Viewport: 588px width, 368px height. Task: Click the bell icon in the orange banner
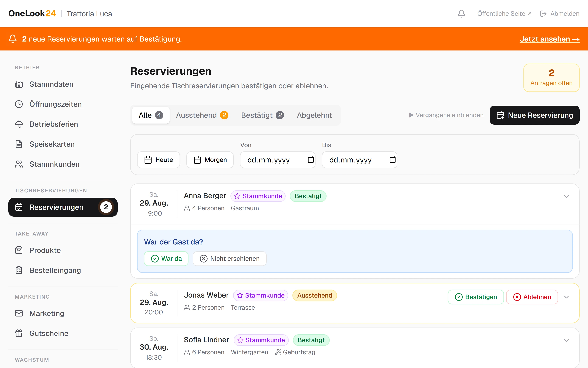(x=13, y=39)
